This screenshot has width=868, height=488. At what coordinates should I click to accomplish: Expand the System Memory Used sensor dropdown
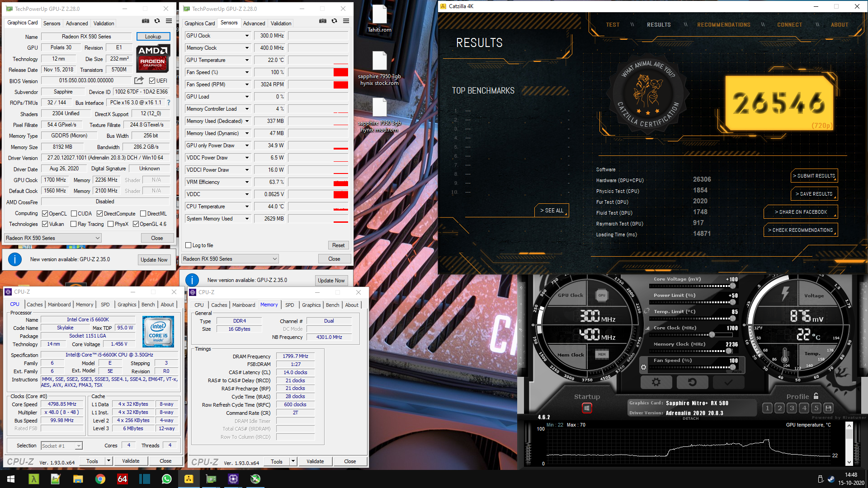[247, 219]
